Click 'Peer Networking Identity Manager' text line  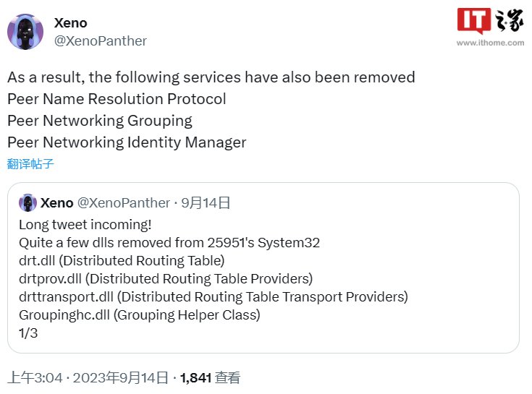[127, 142]
